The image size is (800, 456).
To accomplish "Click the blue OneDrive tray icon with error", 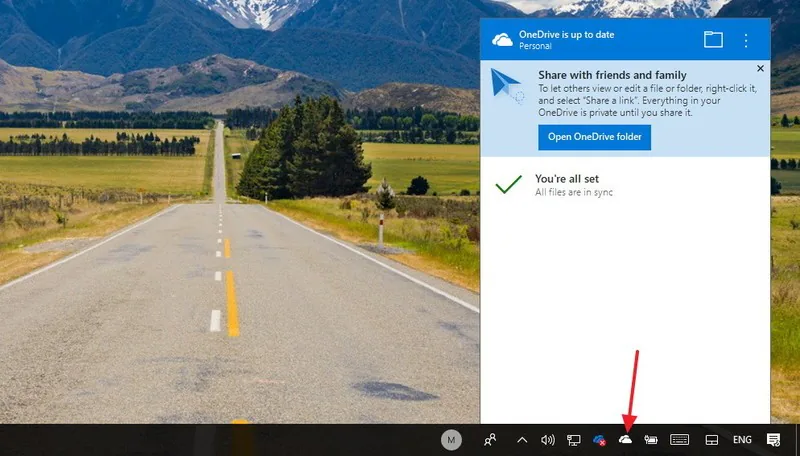I will [x=599, y=440].
